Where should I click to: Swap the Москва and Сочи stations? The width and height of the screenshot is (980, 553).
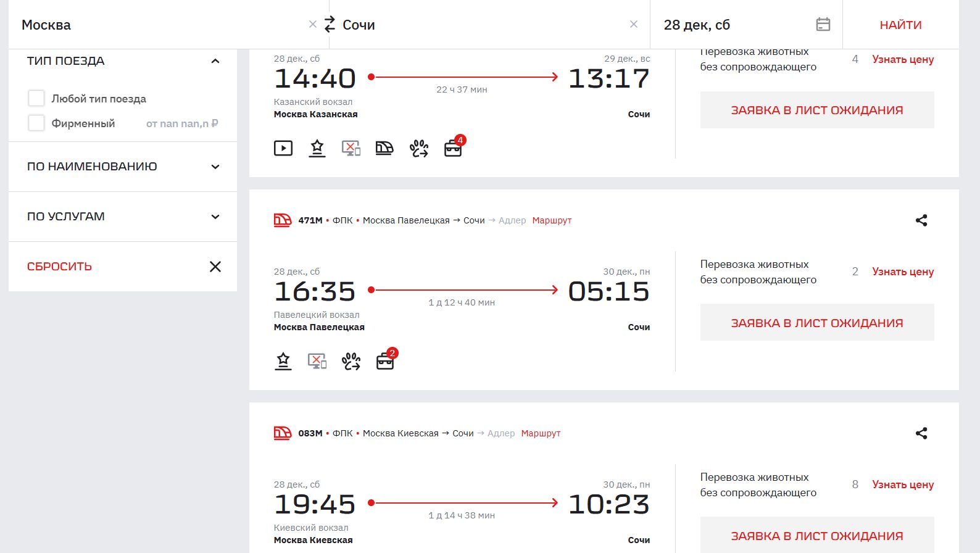pos(330,25)
